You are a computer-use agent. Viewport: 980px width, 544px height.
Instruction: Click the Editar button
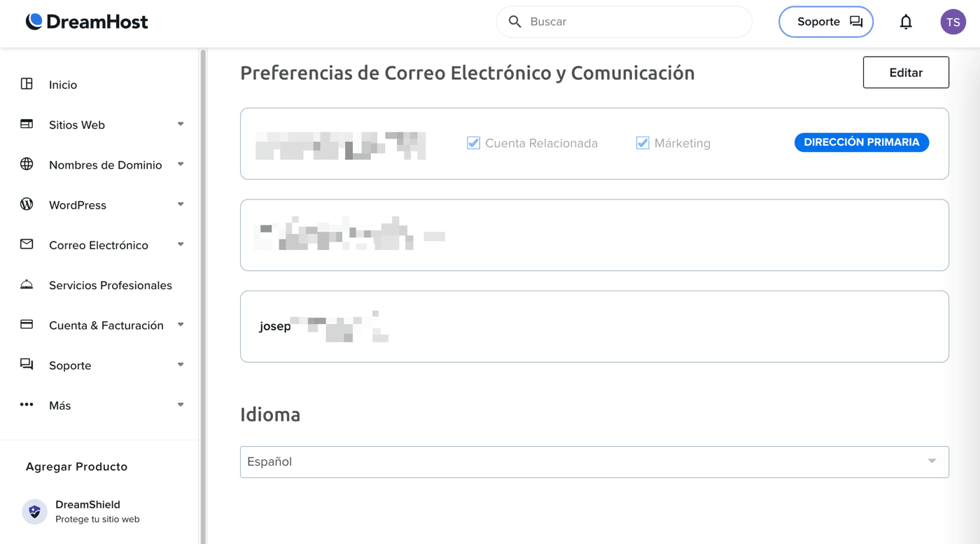coord(906,73)
